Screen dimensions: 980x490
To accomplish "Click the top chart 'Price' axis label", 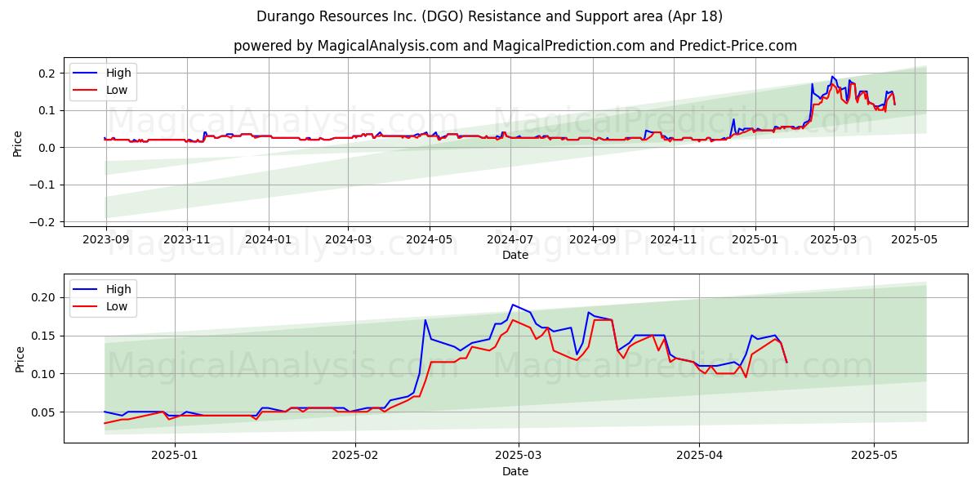I will coord(19,144).
